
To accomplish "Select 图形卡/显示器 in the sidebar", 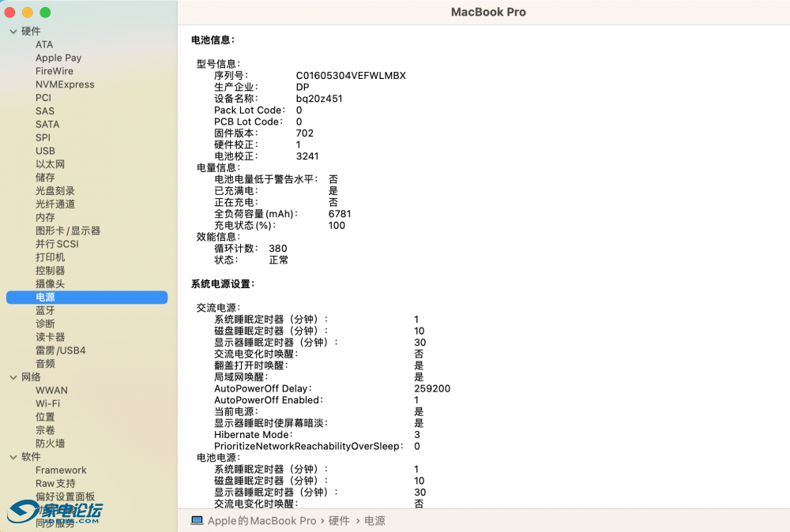I will (x=68, y=230).
